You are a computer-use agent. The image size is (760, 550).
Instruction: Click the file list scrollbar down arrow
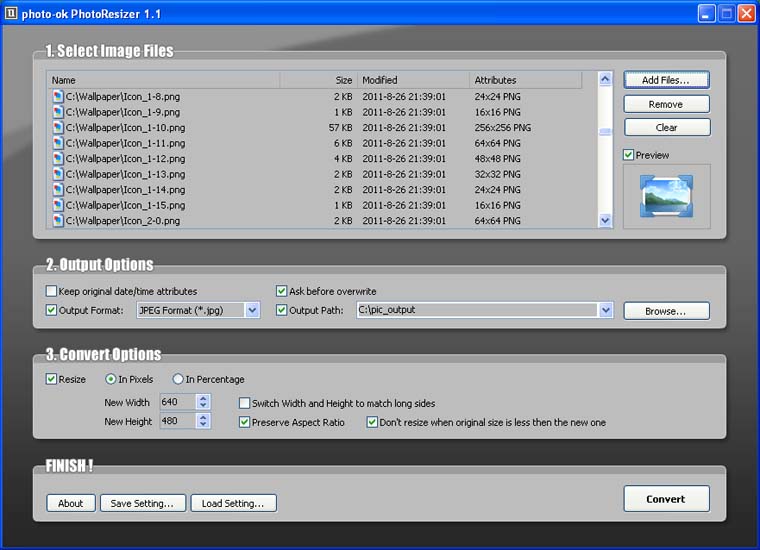point(605,220)
